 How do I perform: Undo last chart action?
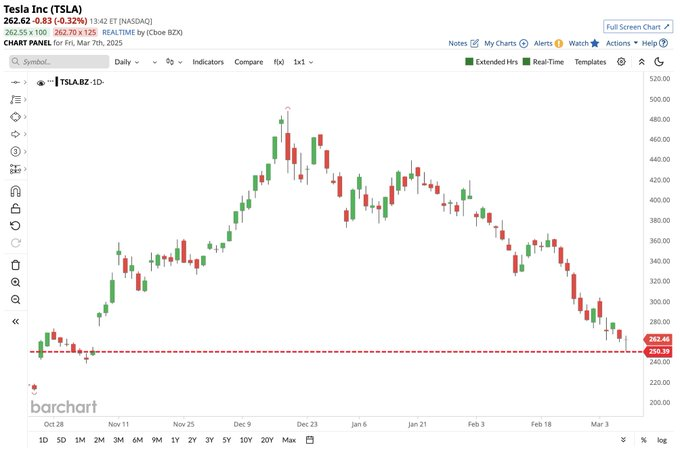16,226
